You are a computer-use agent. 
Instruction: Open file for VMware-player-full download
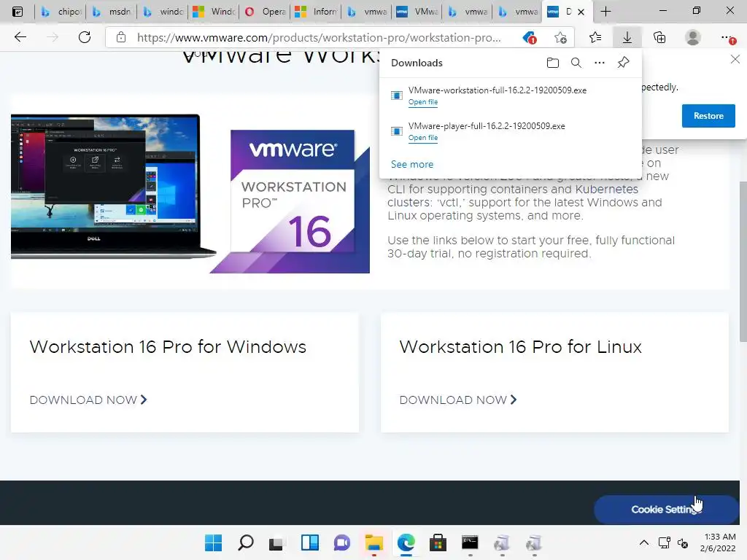423,138
